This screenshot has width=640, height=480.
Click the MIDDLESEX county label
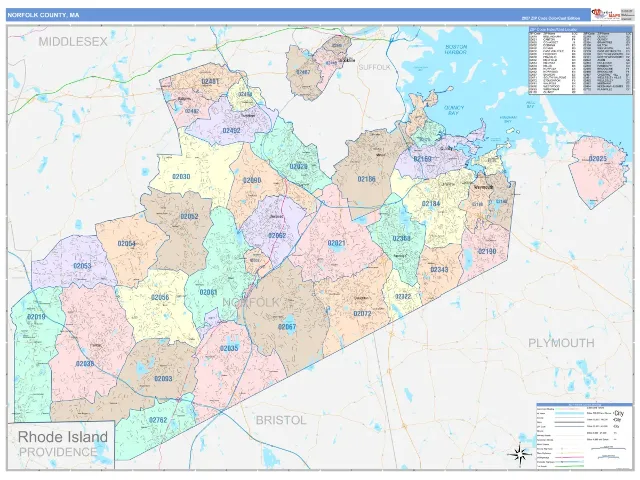click(73, 42)
